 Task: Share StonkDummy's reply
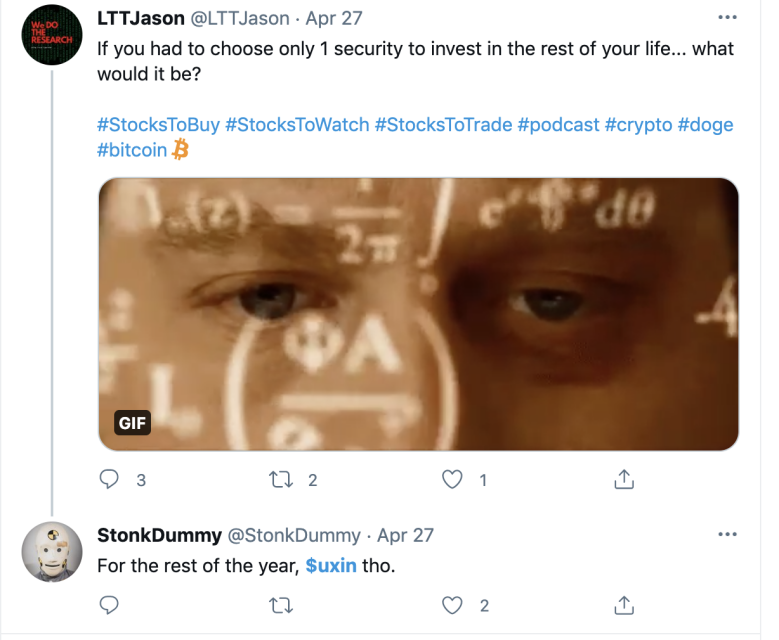tap(624, 605)
